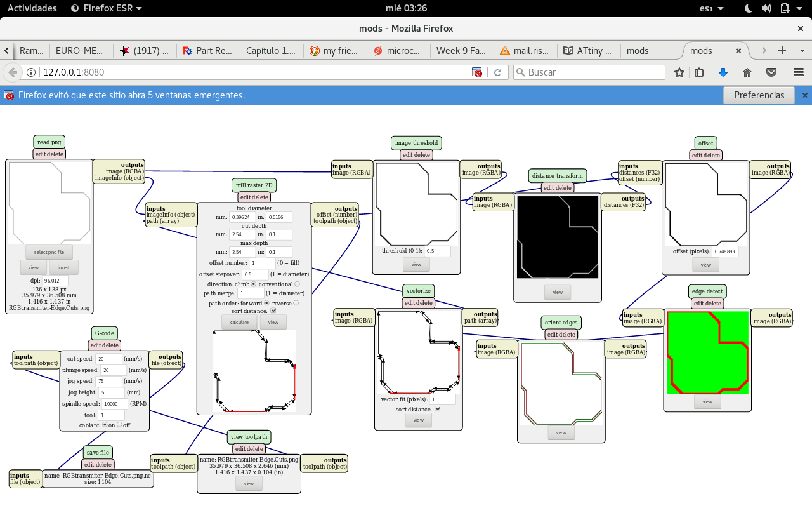Toggle sort distance checkbox in vectorize module
This screenshot has height=508, width=812.
437,409
